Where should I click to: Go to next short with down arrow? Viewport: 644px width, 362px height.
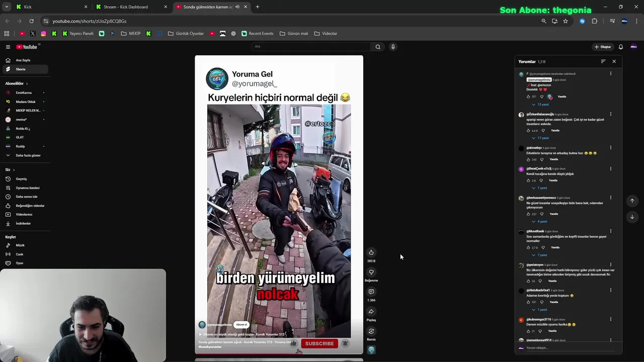(632, 217)
